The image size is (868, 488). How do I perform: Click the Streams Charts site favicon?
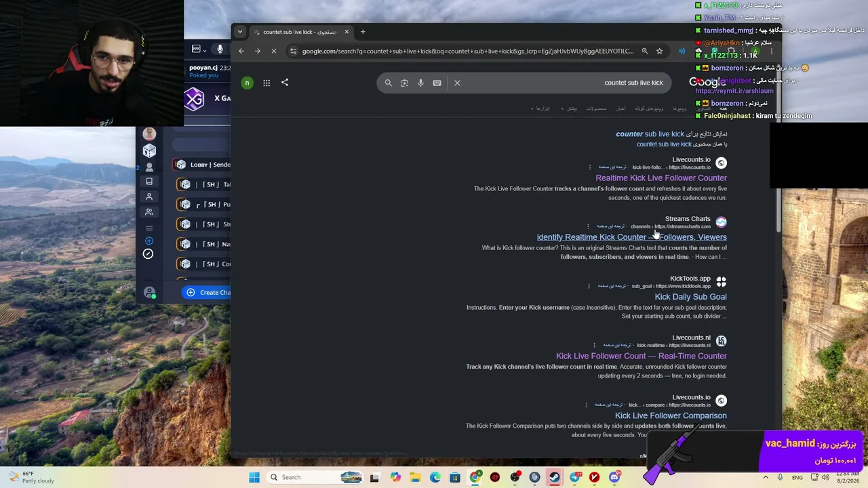click(x=721, y=222)
